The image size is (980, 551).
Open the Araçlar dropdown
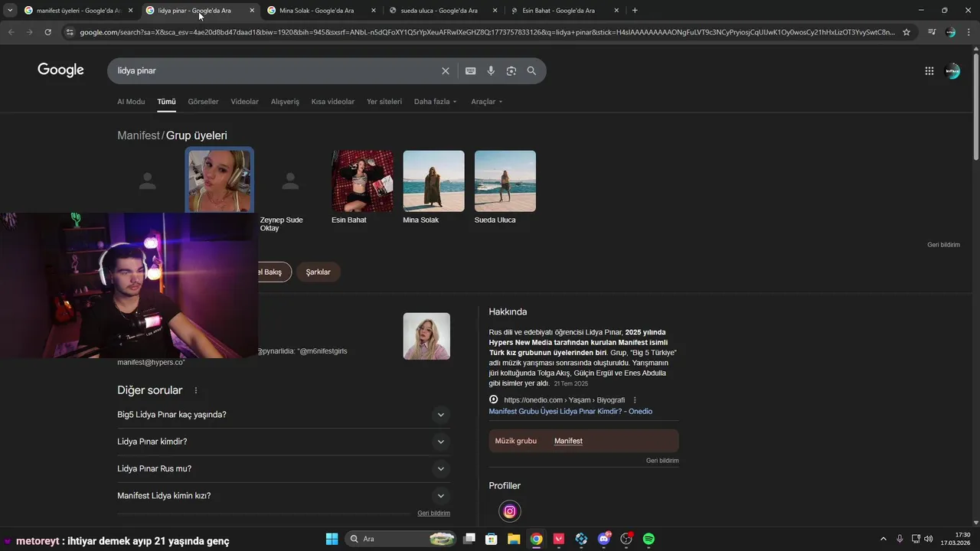click(487, 102)
